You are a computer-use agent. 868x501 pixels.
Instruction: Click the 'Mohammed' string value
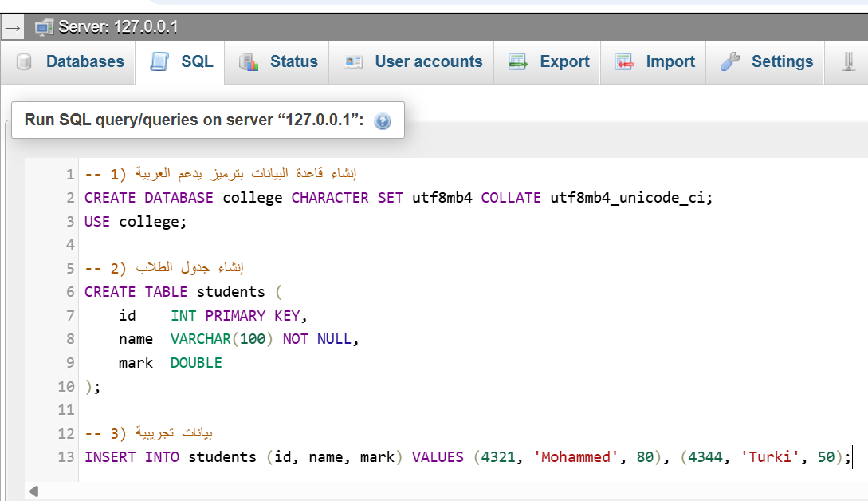click(x=575, y=456)
